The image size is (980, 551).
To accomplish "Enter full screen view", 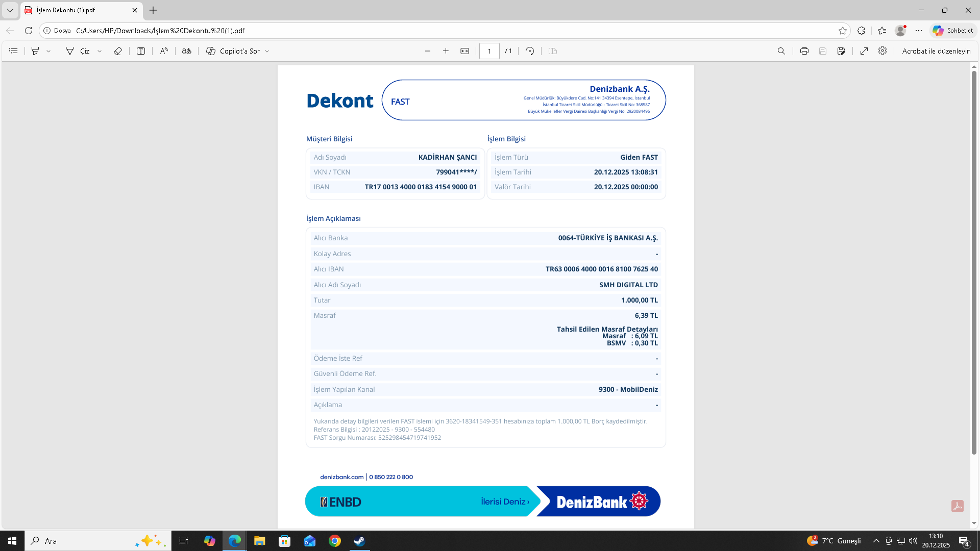I will pyautogui.click(x=864, y=51).
